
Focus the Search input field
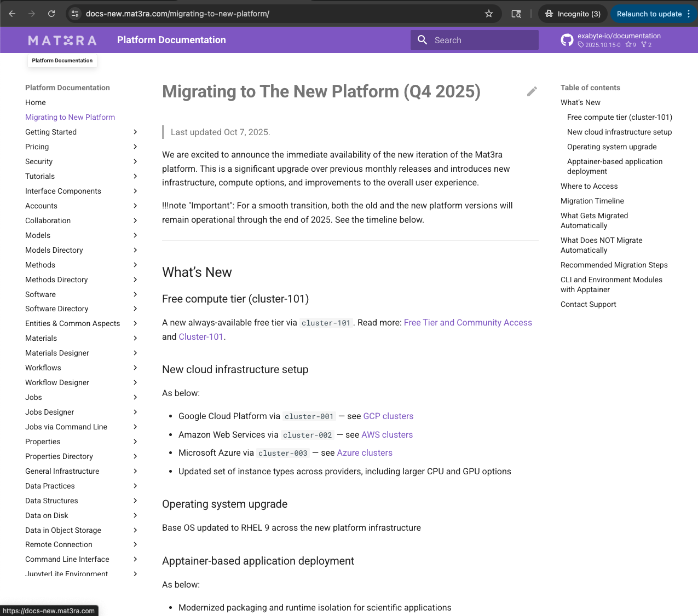click(x=475, y=40)
